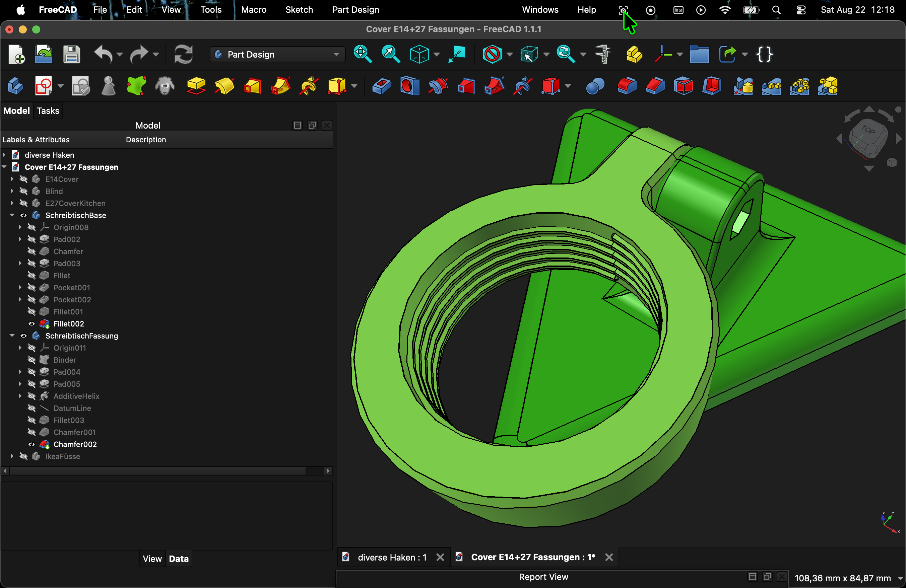Viewport: 906px width, 588px height.
Task: Expand the diverse Haken document
Action: [x=4, y=155]
